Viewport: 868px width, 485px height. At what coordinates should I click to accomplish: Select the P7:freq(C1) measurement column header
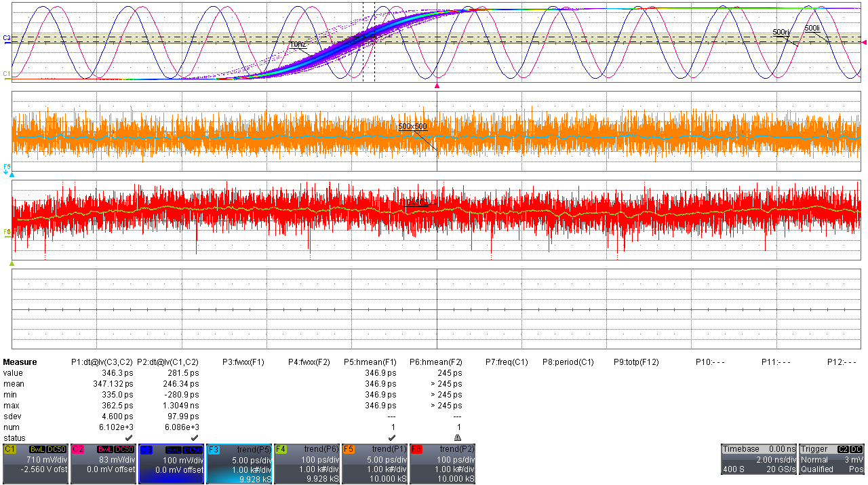507,362
